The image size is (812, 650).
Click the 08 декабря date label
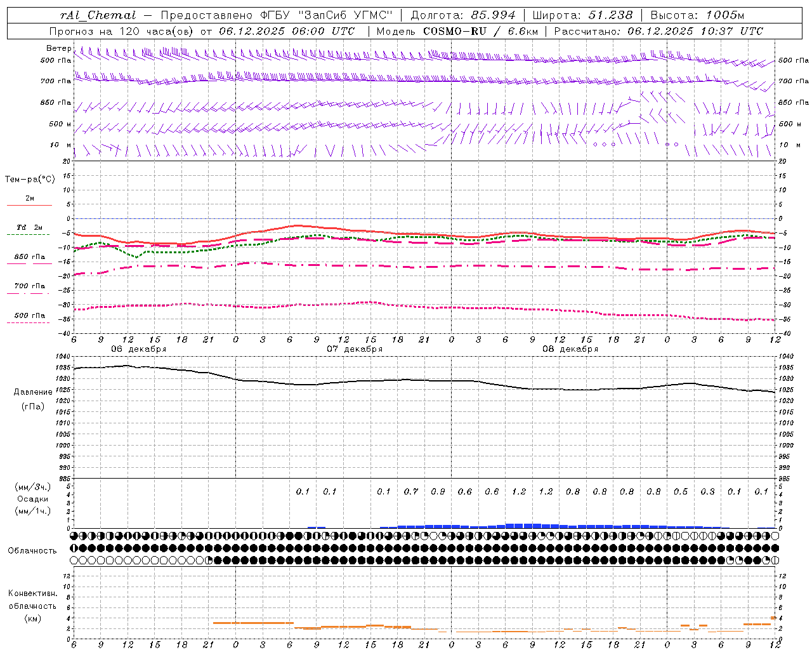(x=570, y=349)
